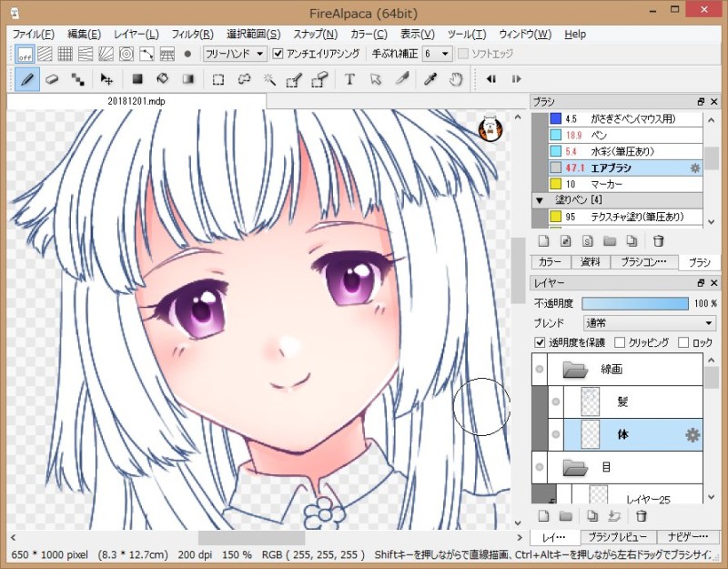Choose the Magic Wand selection tool

tap(269, 79)
